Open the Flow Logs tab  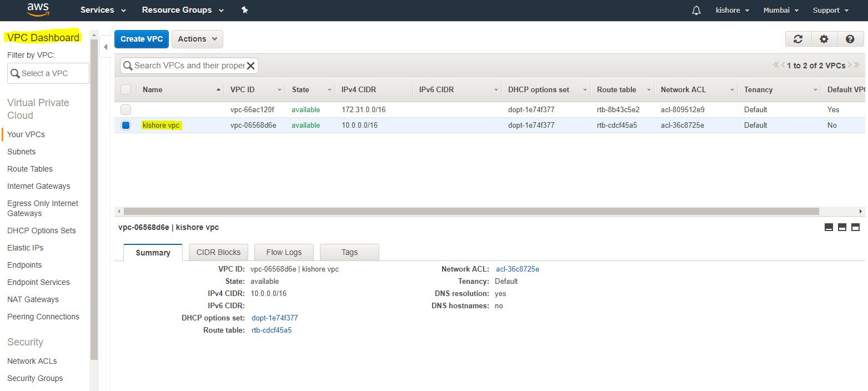[x=284, y=252]
